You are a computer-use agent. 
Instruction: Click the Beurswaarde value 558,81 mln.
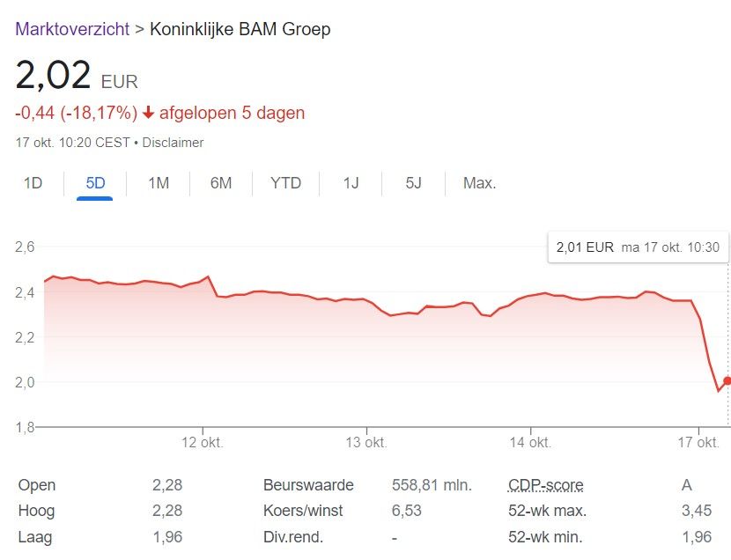pyautogui.click(x=432, y=485)
